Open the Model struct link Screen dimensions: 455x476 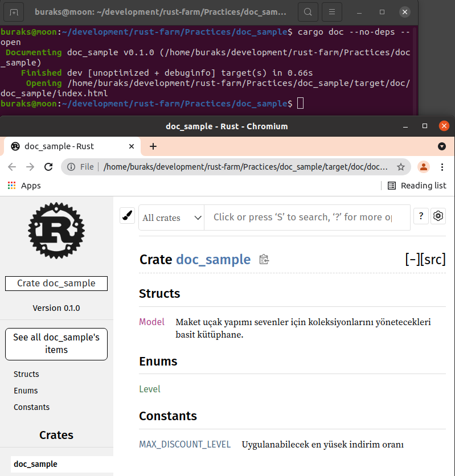151,322
